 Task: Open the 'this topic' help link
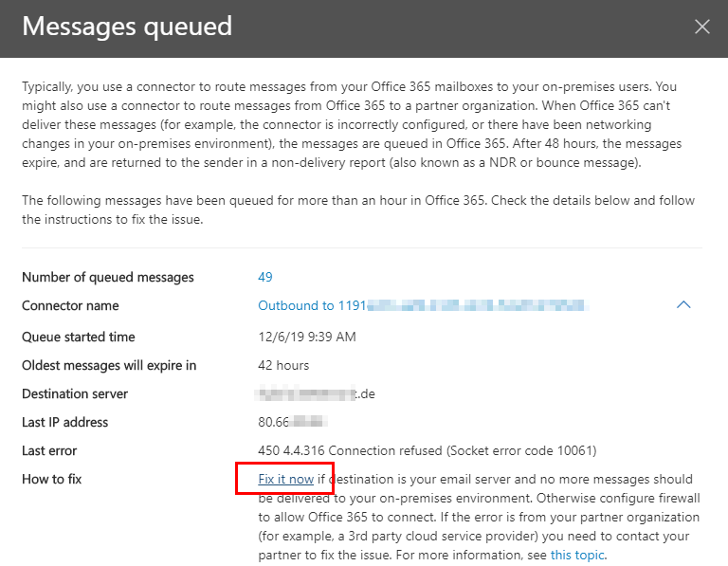[x=577, y=555]
